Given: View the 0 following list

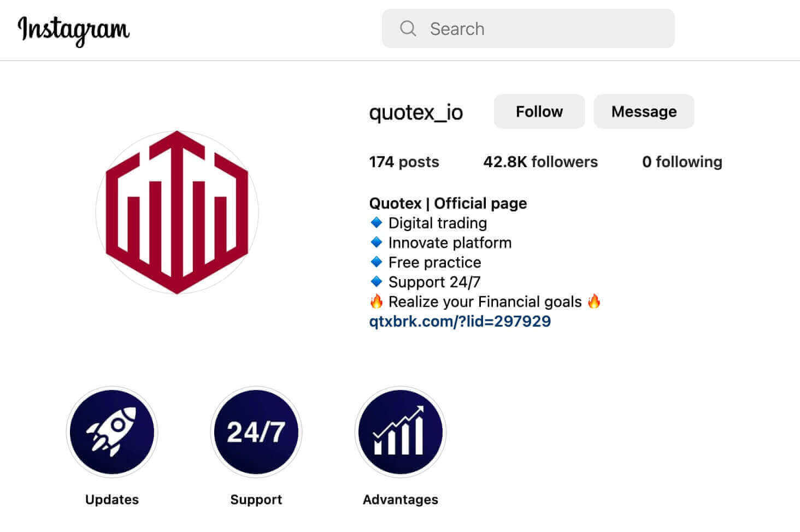Looking at the screenshot, I should [x=682, y=162].
